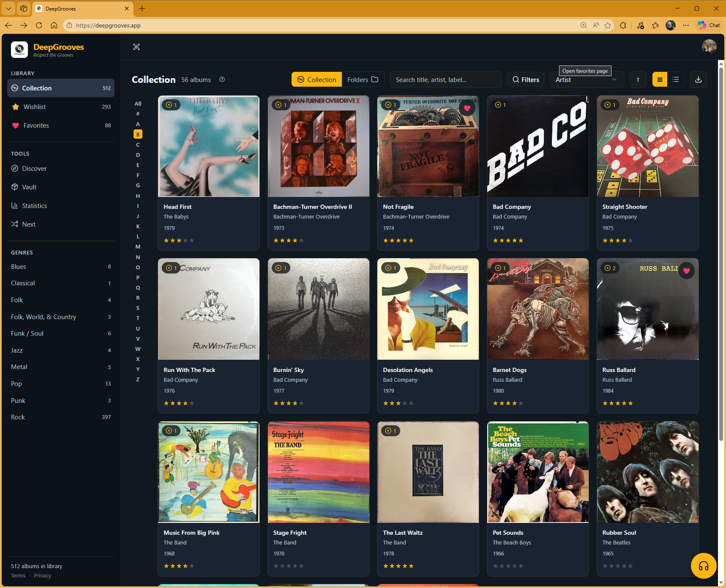The image size is (726, 588).
Task: Click the DeepGrooves logo icon
Action: click(x=19, y=49)
